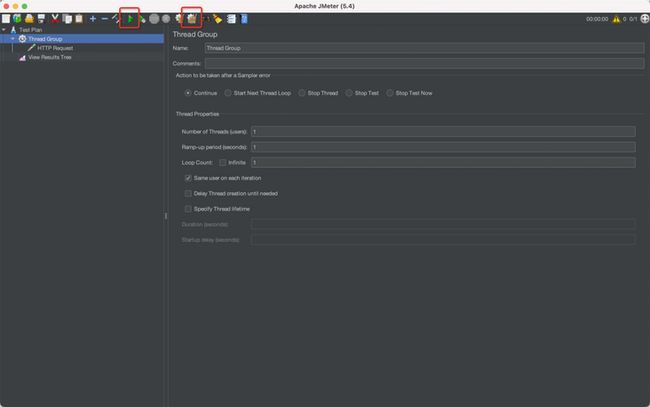Click the Duration (seconds) field
650x407 pixels.
pyautogui.click(x=443, y=224)
